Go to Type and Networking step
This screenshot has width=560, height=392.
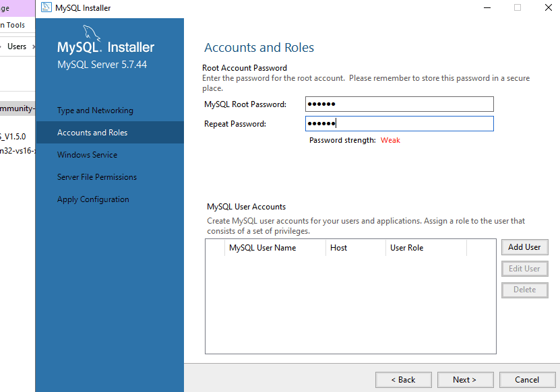pos(95,110)
